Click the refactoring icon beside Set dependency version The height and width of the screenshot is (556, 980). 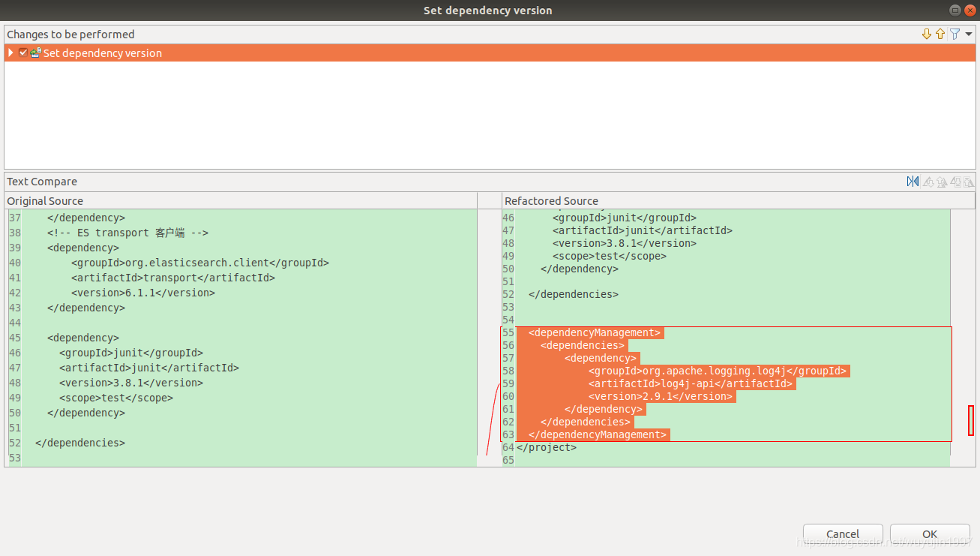pos(35,53)
